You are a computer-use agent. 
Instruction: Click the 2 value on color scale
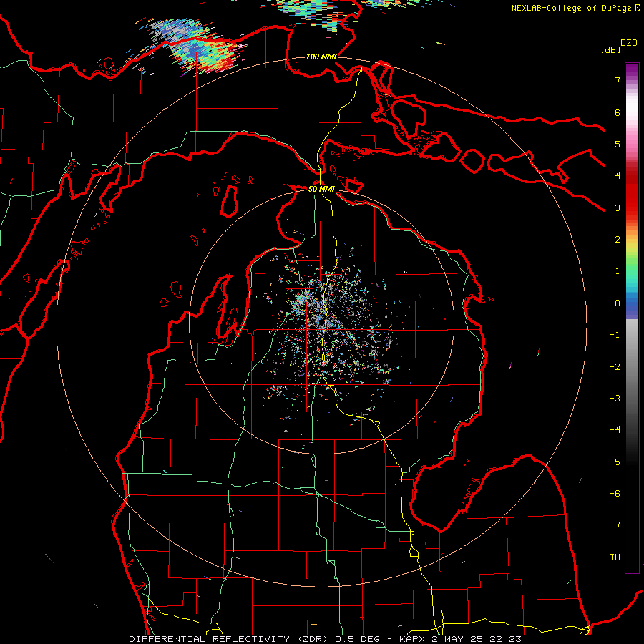(618, 240)
